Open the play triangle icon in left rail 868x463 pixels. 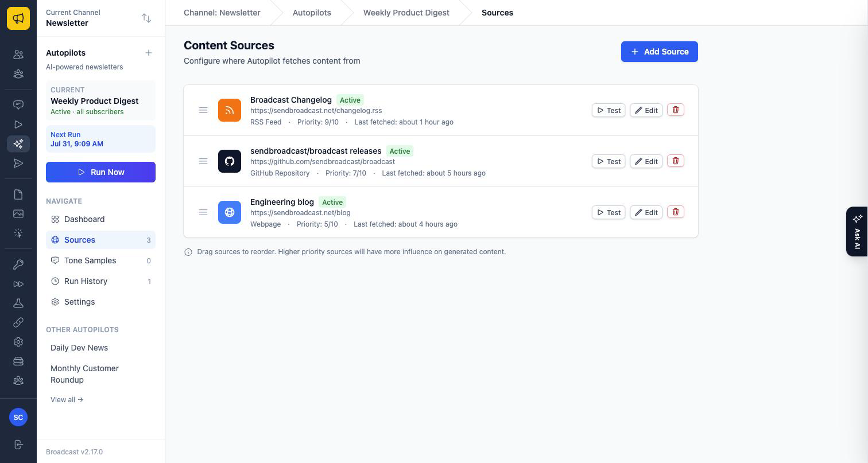18,124
